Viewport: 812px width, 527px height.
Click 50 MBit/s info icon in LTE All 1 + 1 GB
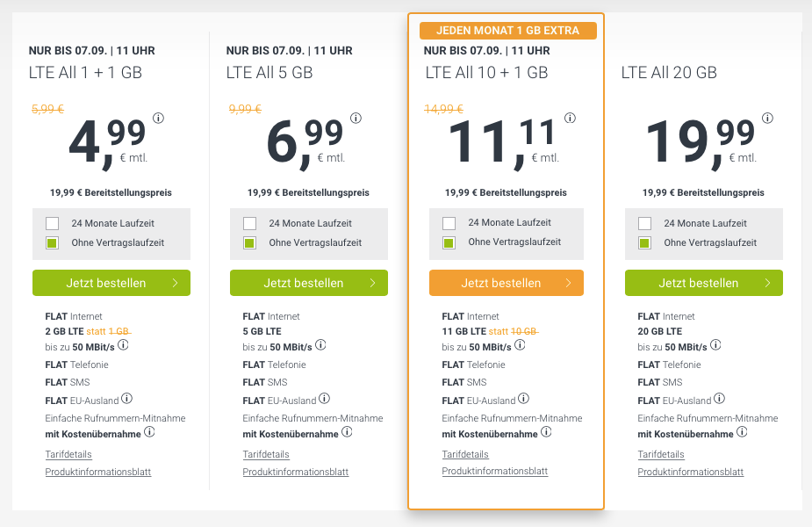pos(124,345)
